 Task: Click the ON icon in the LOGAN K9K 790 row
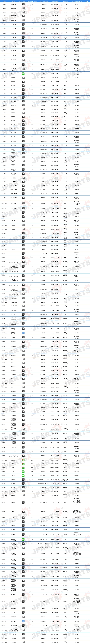23,86
